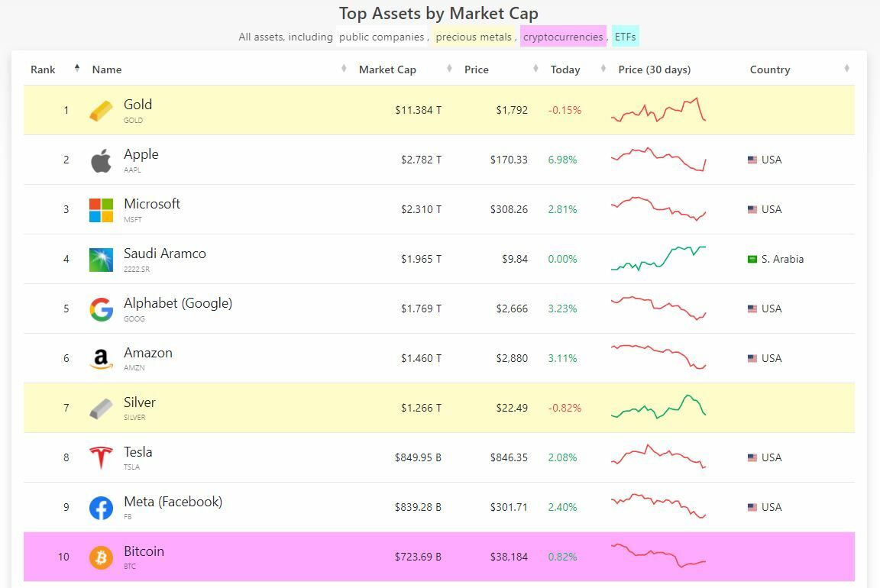This screenshot has width=880, height=588.
Task: Sort table by Rank column arrow
Action: 77,69
